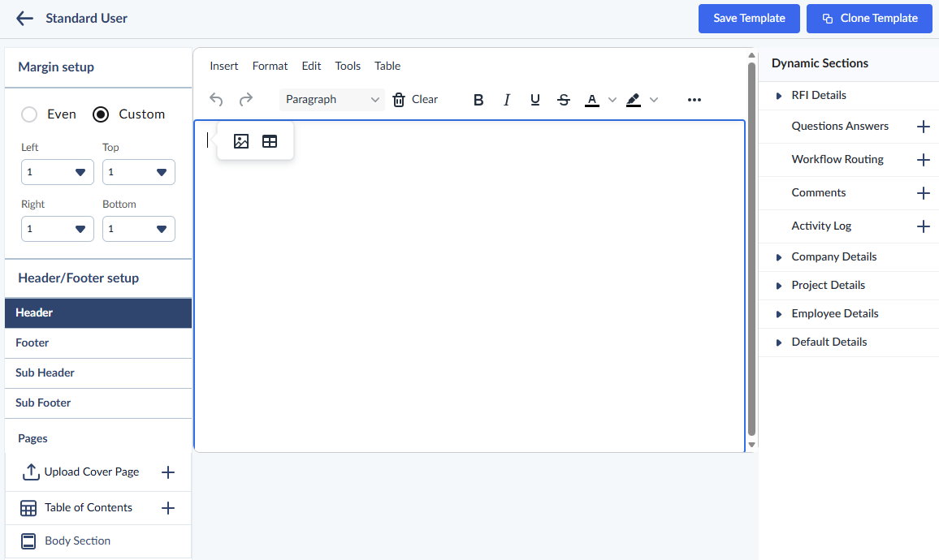Toggle bold formatting
939x560 pixels.
coord(478,100)
